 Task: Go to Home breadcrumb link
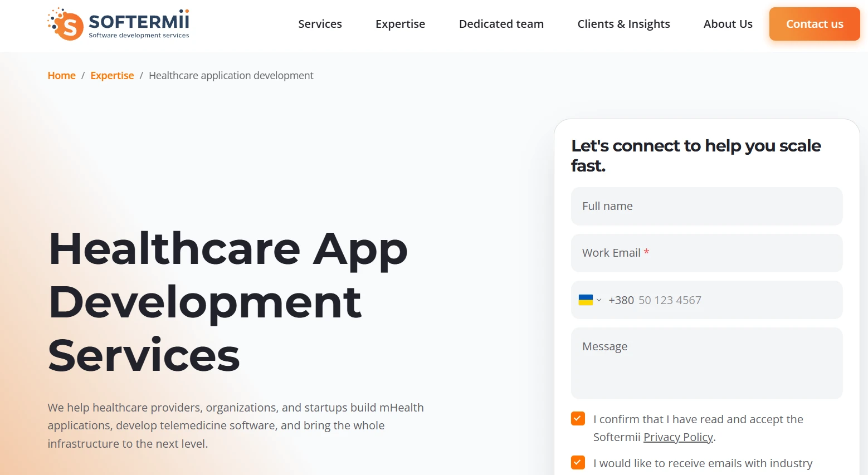[61, 76]
